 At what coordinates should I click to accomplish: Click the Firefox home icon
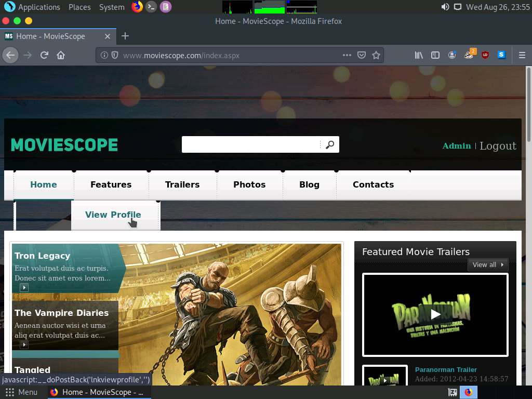point(61,55)
